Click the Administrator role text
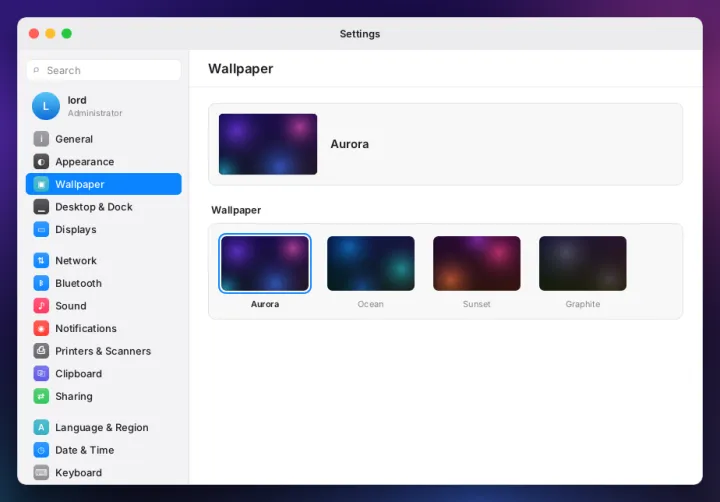This screenshot has height=502, width=720. coord(95,113)
